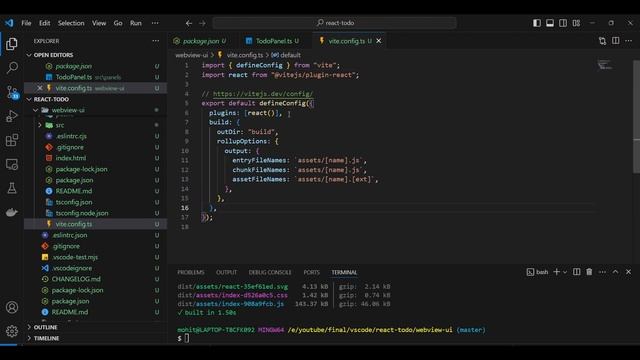The width and height of the screenshot is (640, 360).
Task: Open the Docker whale icon
Action: click(12, 212)
